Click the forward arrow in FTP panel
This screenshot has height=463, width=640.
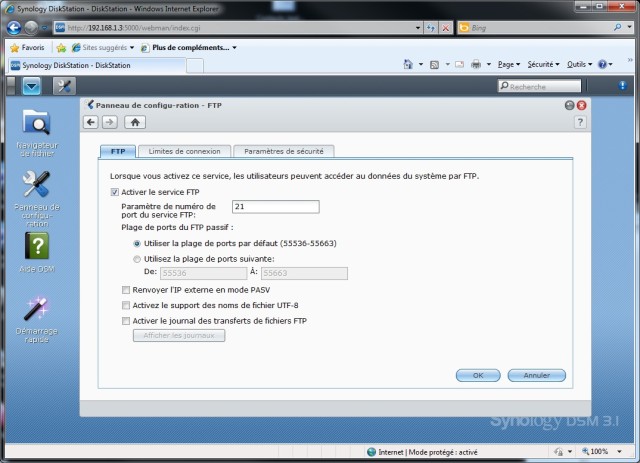(109, 122)
